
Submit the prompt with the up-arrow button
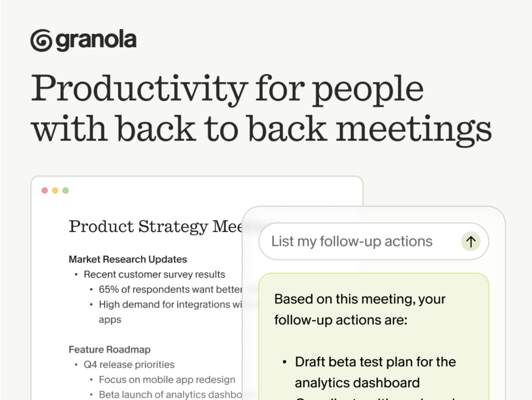470,242
